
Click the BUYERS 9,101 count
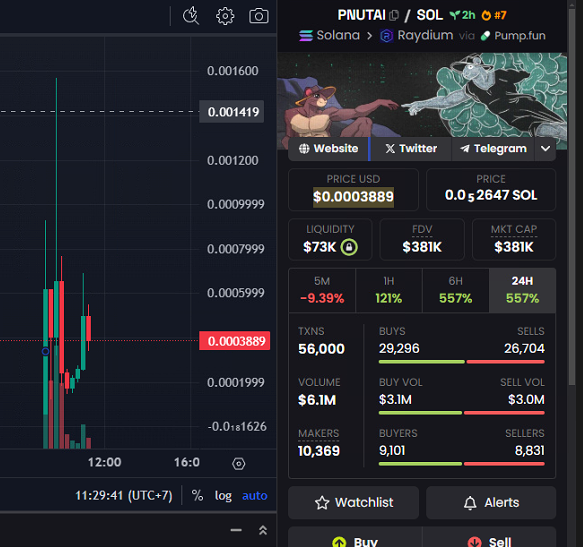coord(392,451)
